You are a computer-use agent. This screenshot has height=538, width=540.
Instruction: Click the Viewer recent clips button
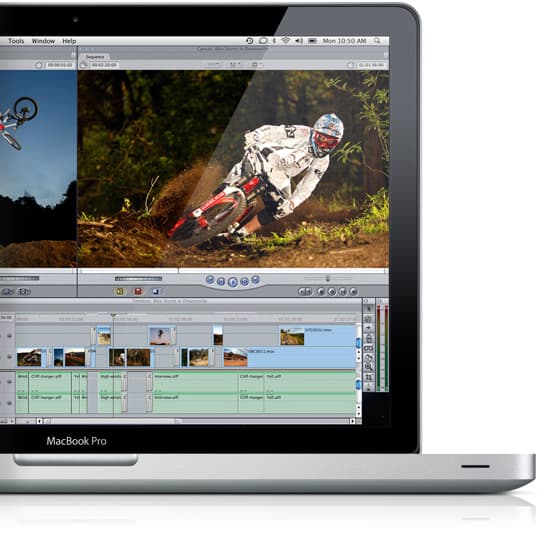[7, 292]
